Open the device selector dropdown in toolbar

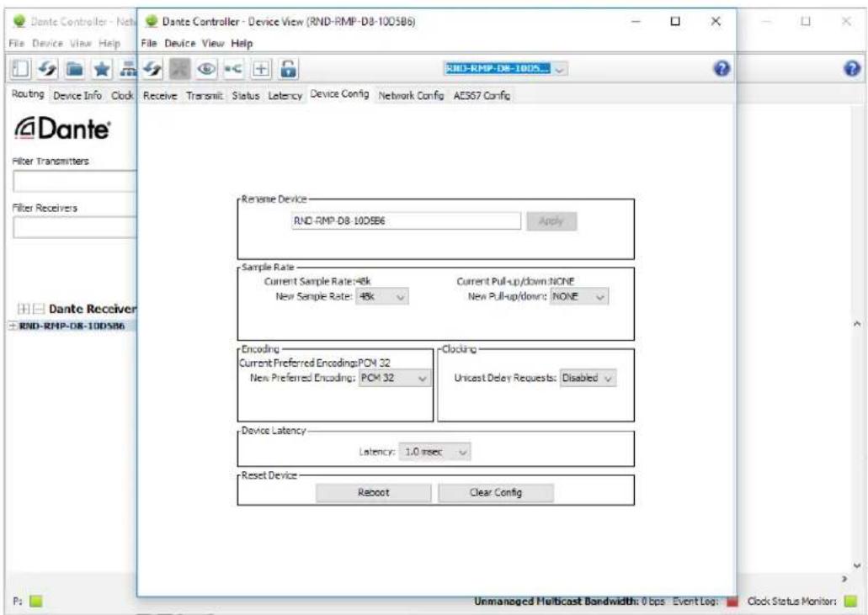(x=560, y=69)
